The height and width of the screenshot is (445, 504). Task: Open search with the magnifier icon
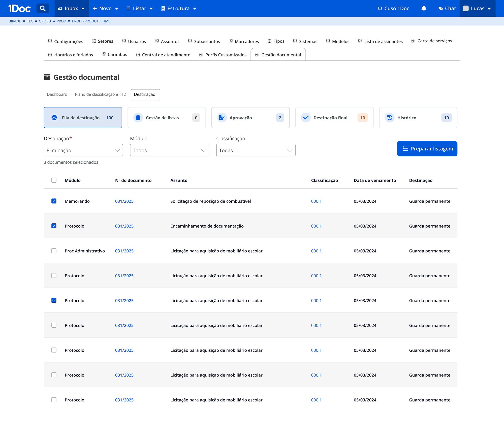pos(43,8)
